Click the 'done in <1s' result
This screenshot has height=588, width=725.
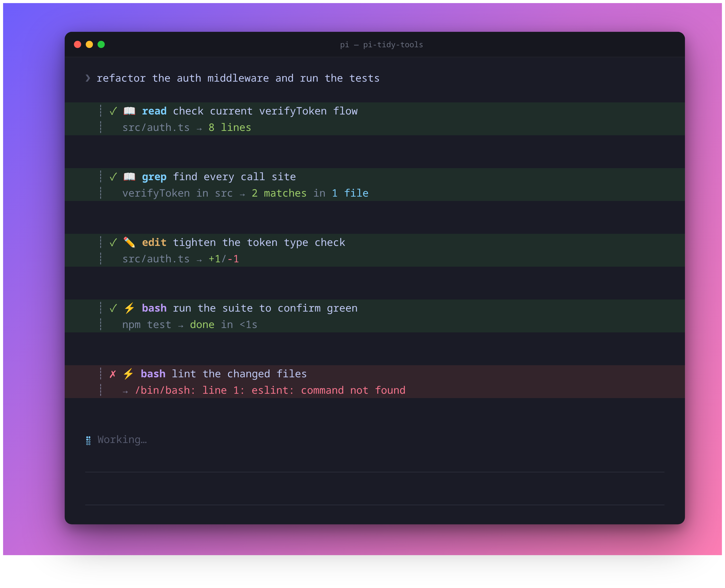click(x=224, y=325)
